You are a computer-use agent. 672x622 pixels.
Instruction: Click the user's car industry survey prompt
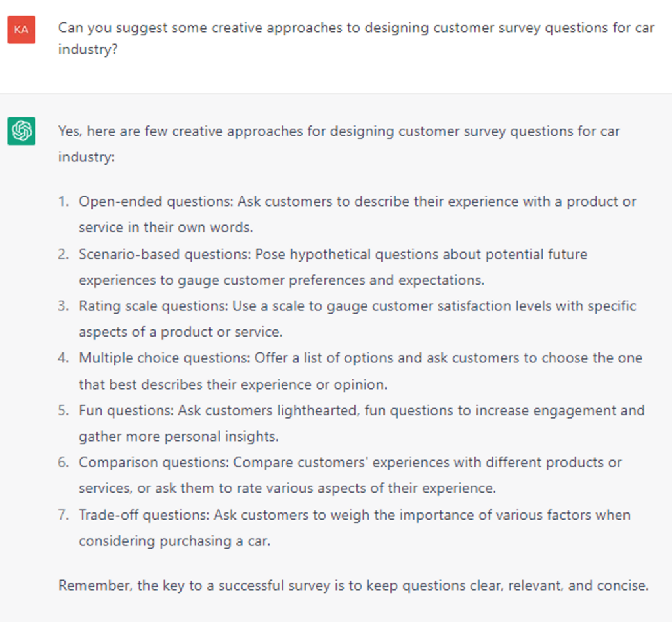356,38
